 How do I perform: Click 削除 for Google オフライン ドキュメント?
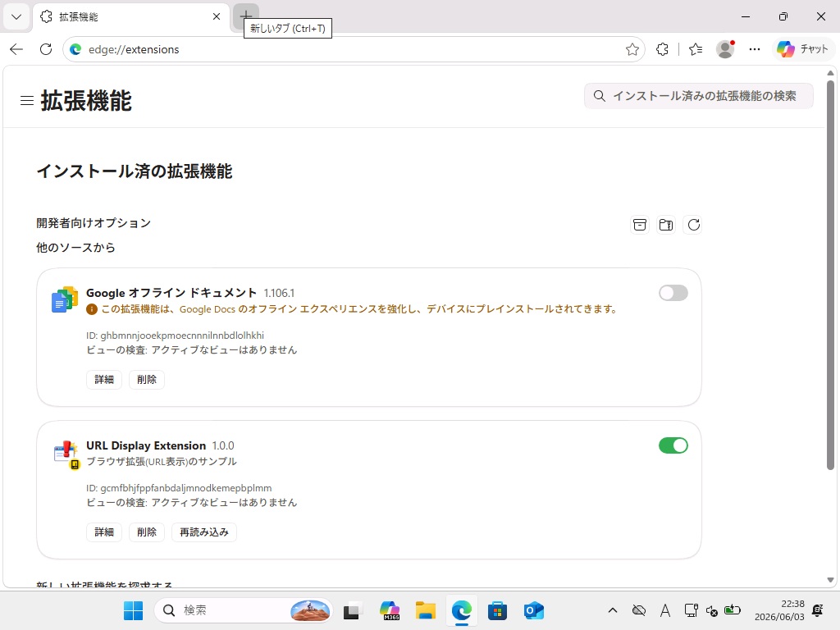click(x=147, y=379)
